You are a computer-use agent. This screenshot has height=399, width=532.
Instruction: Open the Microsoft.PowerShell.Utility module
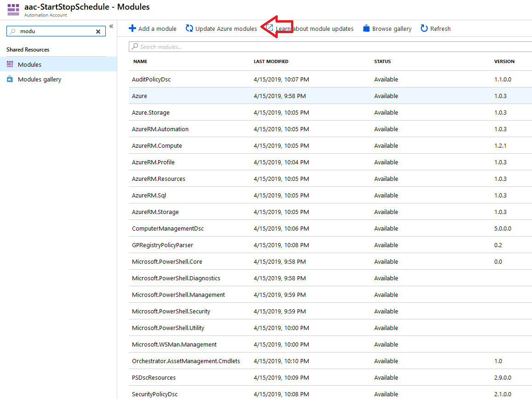pos(168,328)
